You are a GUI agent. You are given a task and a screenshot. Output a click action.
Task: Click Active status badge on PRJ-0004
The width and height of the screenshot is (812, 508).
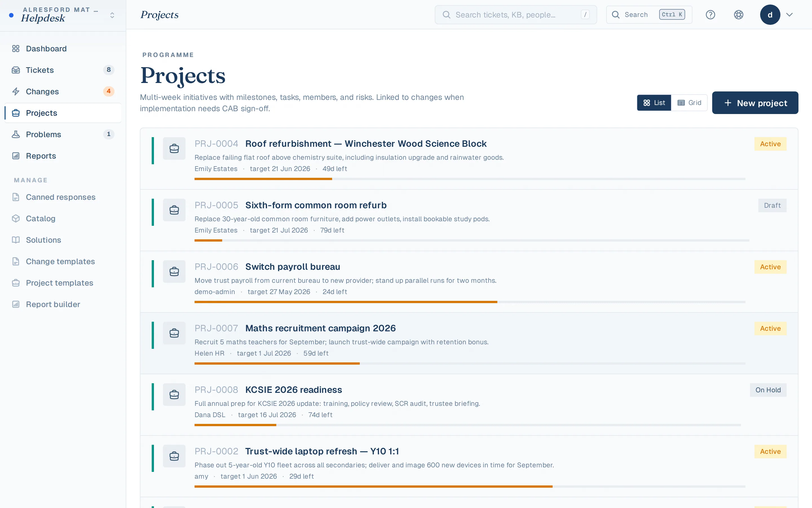pyautogui.click(x=770, y=144)
